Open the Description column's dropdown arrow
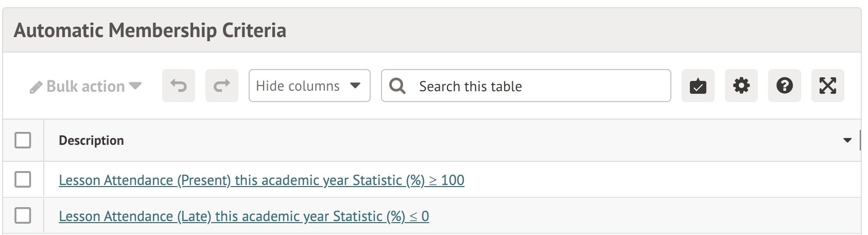The height and width of the screenshot is (235, 868). (x=847, y=140)
